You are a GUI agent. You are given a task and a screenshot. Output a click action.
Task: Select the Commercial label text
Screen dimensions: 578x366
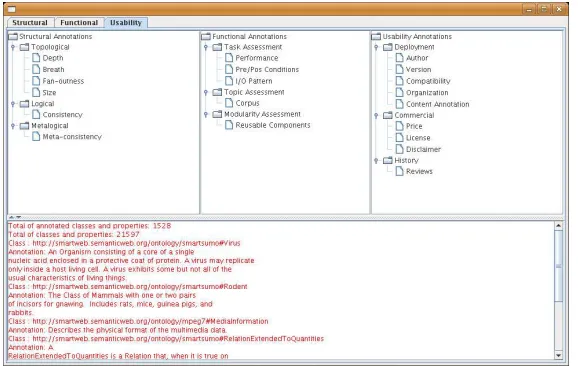click(414, 115)
